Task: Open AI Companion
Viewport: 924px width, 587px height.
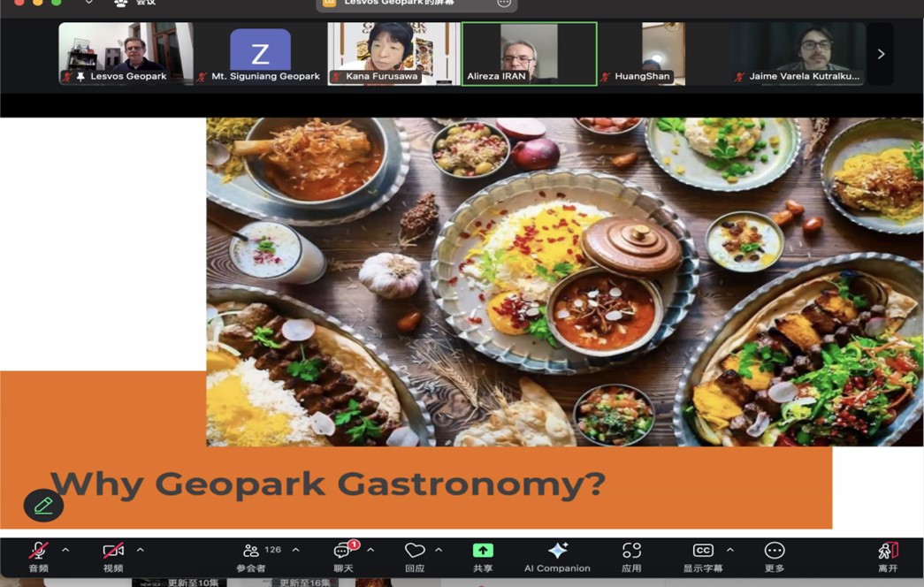Action: [557, 551]
